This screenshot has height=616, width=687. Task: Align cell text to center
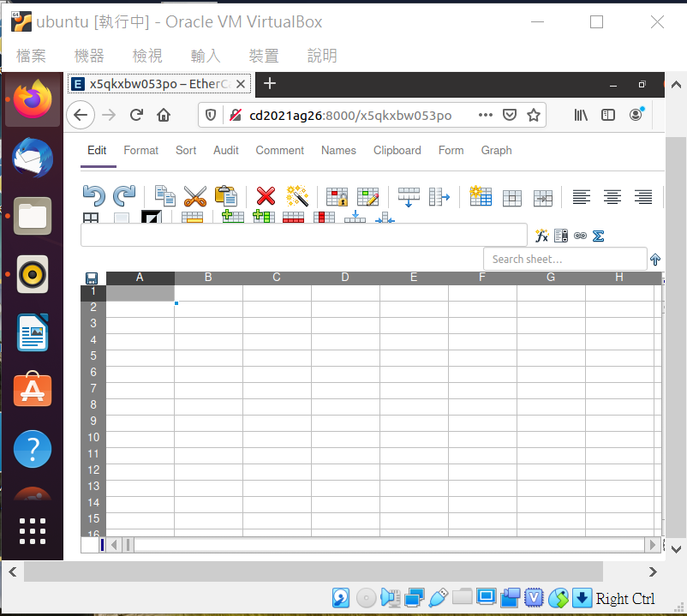tap(612, 197)
